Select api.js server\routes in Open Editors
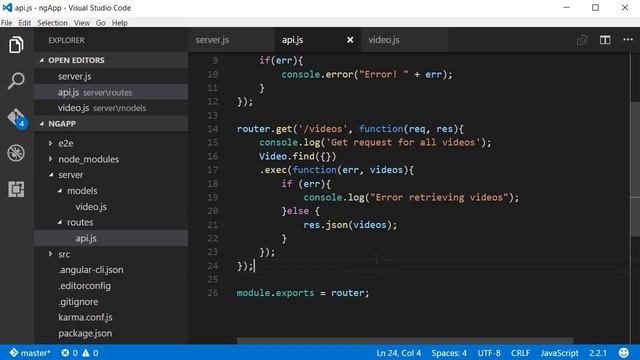This screenshot has height=360, width=640. [x=111, y=92]
